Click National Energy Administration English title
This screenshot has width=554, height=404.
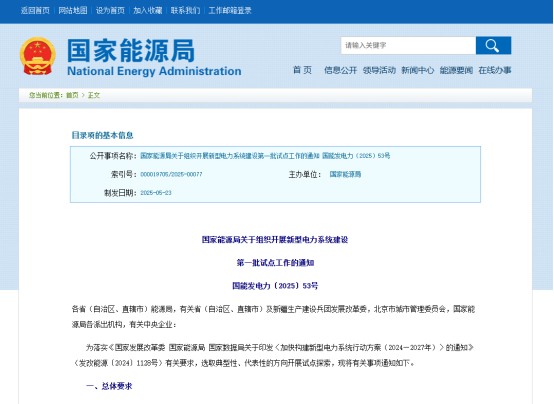[154, 71]
